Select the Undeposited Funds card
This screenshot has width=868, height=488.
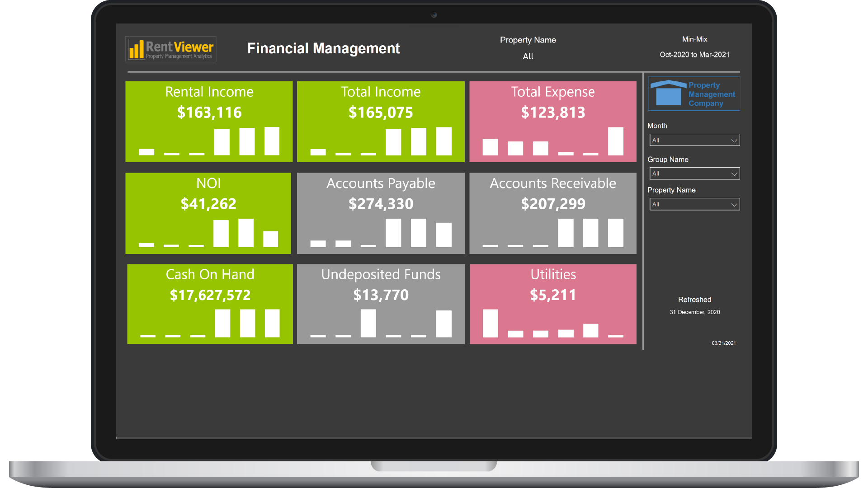point(381,304)
